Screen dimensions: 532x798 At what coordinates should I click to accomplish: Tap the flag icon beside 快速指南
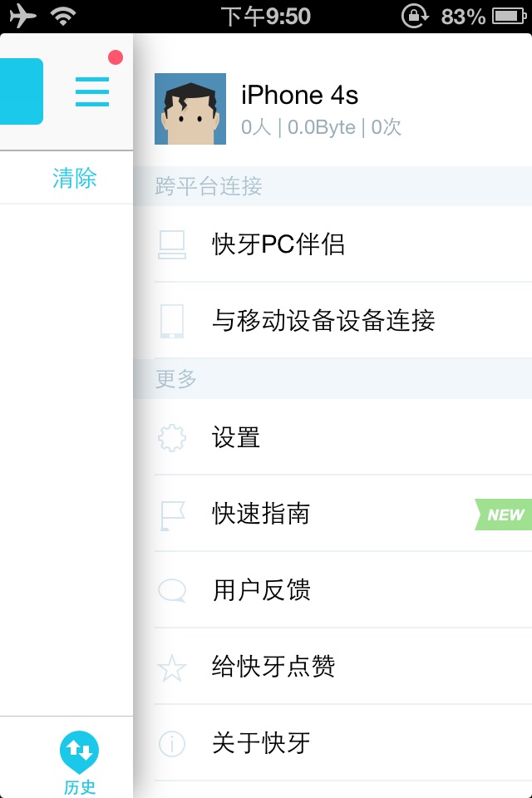(x=172, y=515)
